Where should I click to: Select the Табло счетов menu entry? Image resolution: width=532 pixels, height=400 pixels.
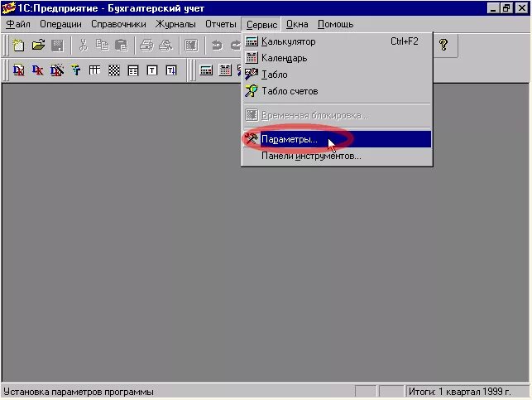(337, 91)
